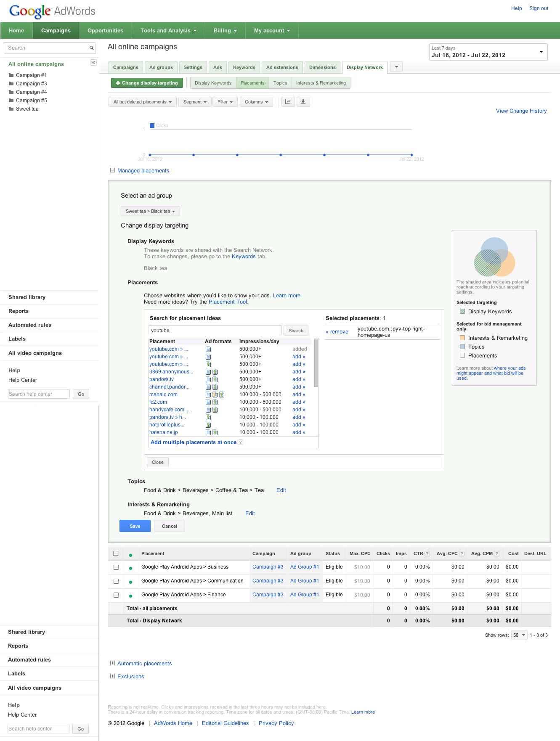Expand the Automatic placements section
560x741 pixels.
pyautogui.click(x=112, y=663)
